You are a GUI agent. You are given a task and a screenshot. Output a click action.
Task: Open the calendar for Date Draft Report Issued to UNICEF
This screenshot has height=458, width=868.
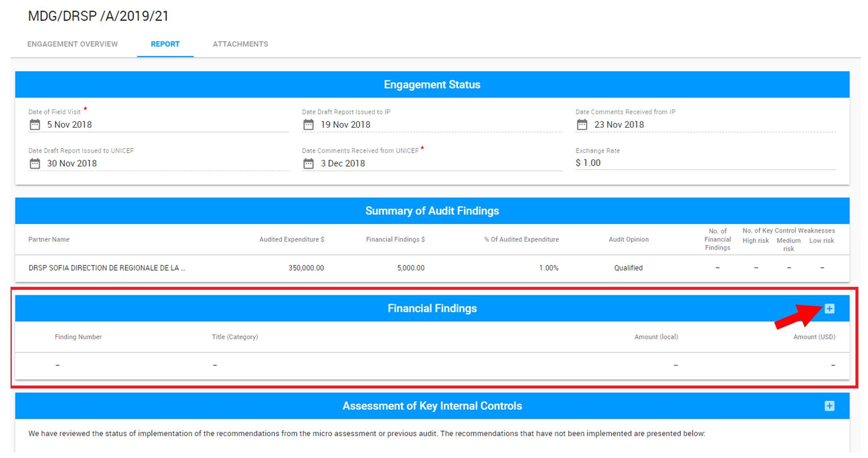[35, 163]
